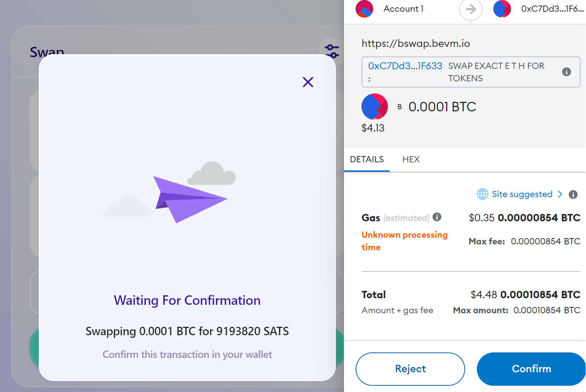This screenshot has height=392, width=586.
Task: Open the Site suggested gas fee link
Action: pyautogui.click(x=522, y=194)
